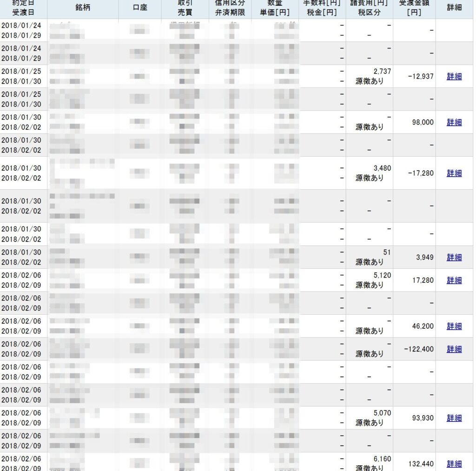View 詳細 for the 93,930 row
Image resolution: width=476 pixels, height=471 pixels.
click(x=454, y=418)
